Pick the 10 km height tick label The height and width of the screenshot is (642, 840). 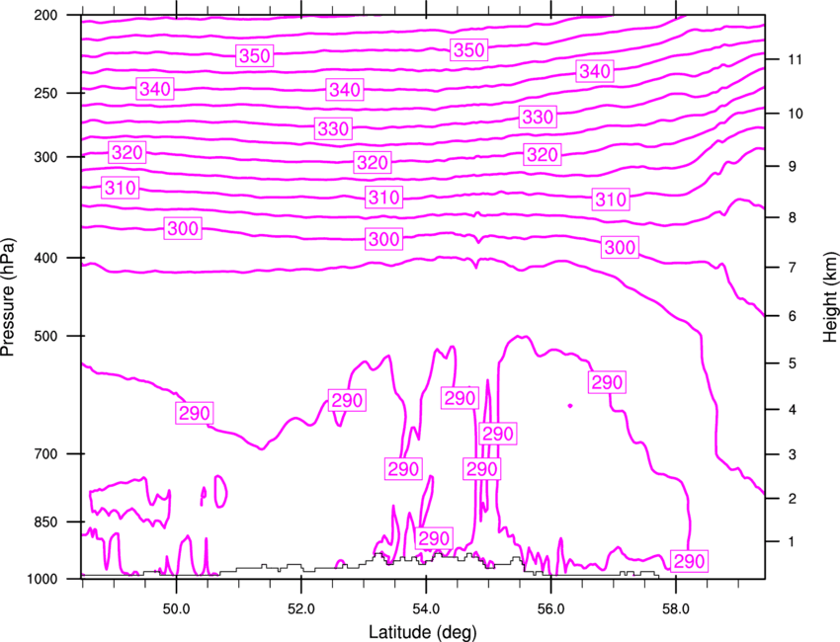pyautogui.click(x=795, y=114)
